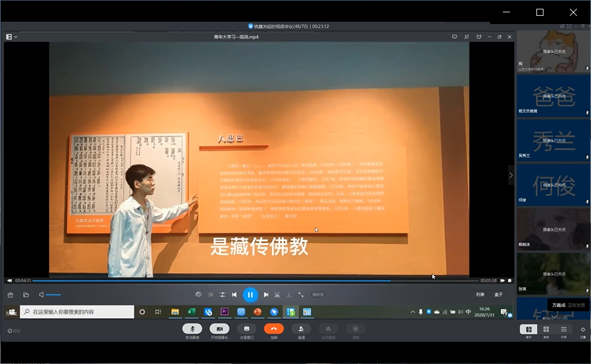
Task: Open the 盒子 panel in player
Action: click(498, 295)
